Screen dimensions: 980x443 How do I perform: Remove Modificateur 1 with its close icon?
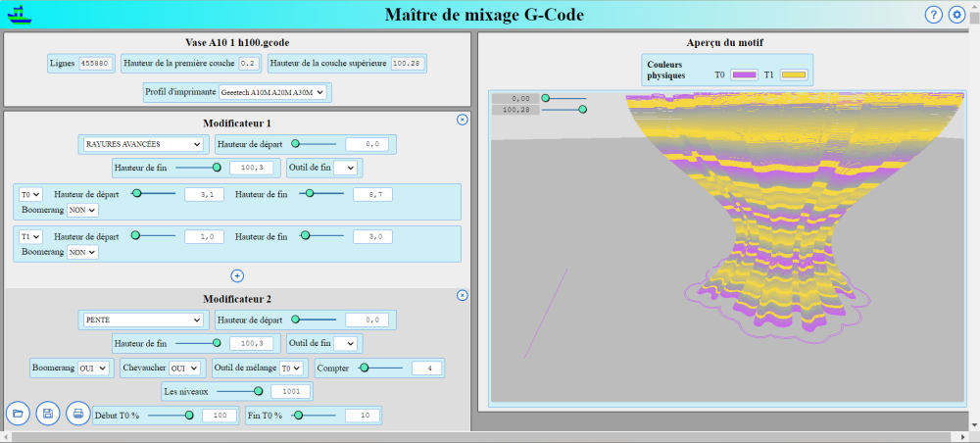click(462, 120)
